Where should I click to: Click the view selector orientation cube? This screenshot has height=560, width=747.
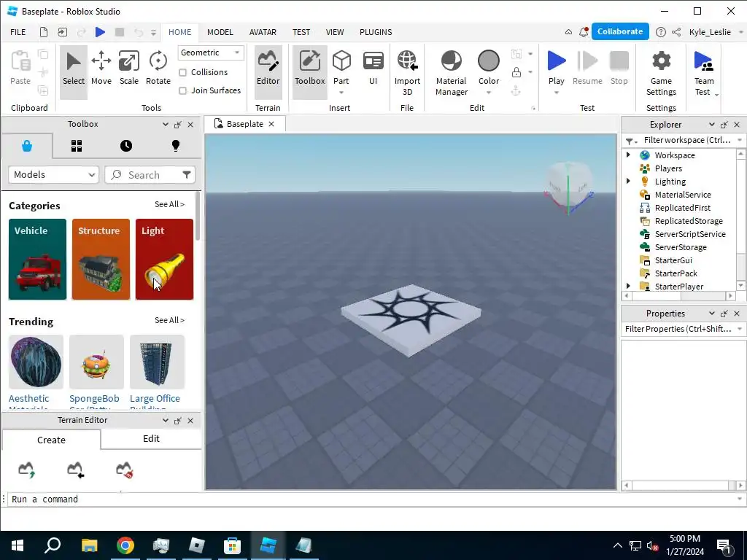pos(568,187)
